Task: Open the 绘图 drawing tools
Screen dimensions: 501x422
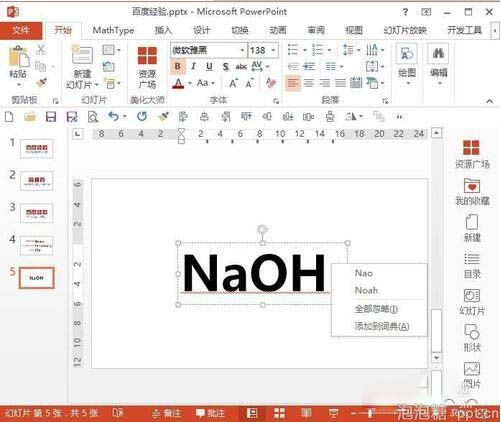Action: pos(407,65)
